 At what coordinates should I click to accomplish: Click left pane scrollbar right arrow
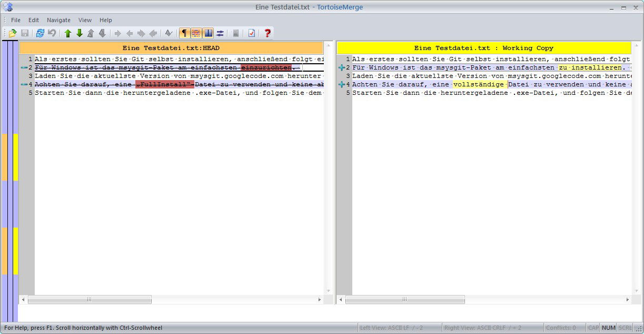[x=320, y=299]
